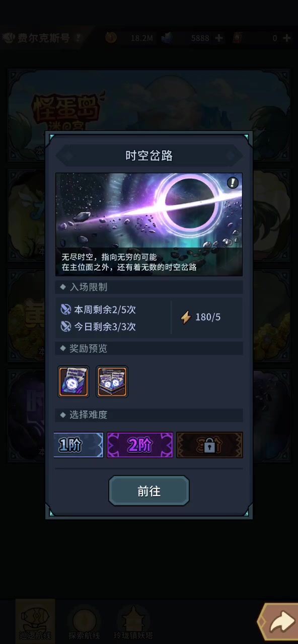Switch to the 探索航线 tab
This screenshot has width=298, height=644.
click(x=85, y=620)
